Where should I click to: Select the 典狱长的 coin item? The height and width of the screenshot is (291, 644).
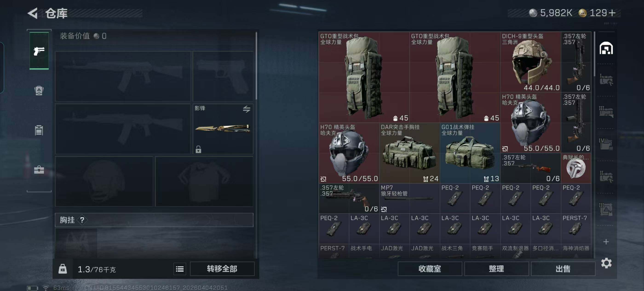click(576, 168)
